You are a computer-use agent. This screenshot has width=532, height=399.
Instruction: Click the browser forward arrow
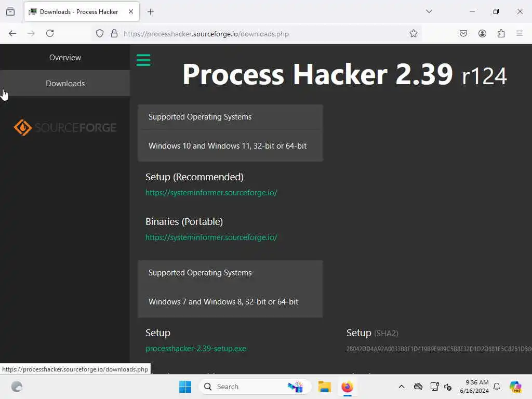pyautogui.click(x=31, y=33)
